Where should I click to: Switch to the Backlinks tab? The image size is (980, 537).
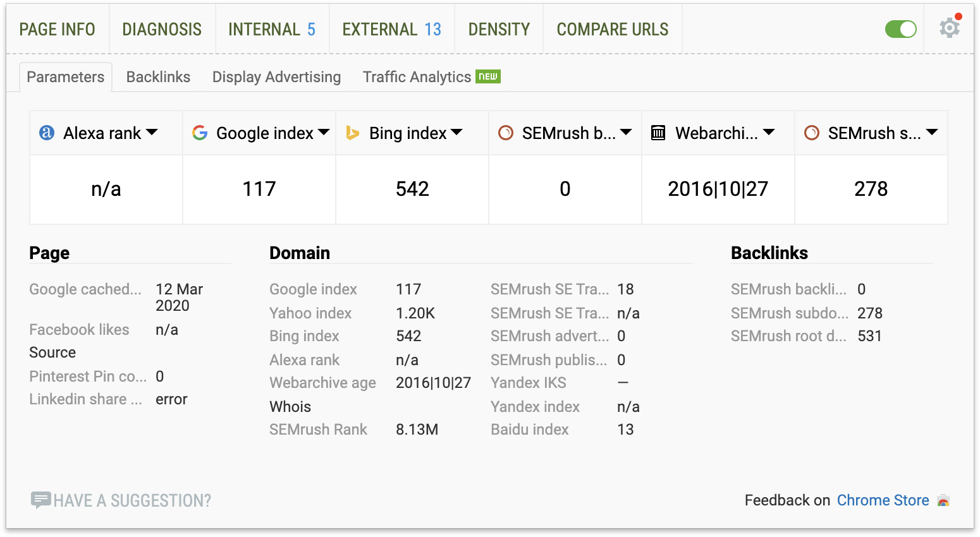[158, 77]
